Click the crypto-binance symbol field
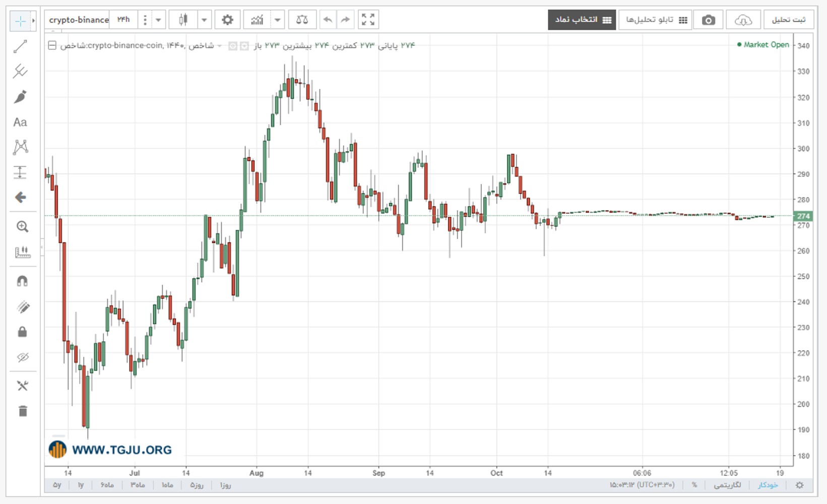 pyautogui.click(x=79, y=20)
